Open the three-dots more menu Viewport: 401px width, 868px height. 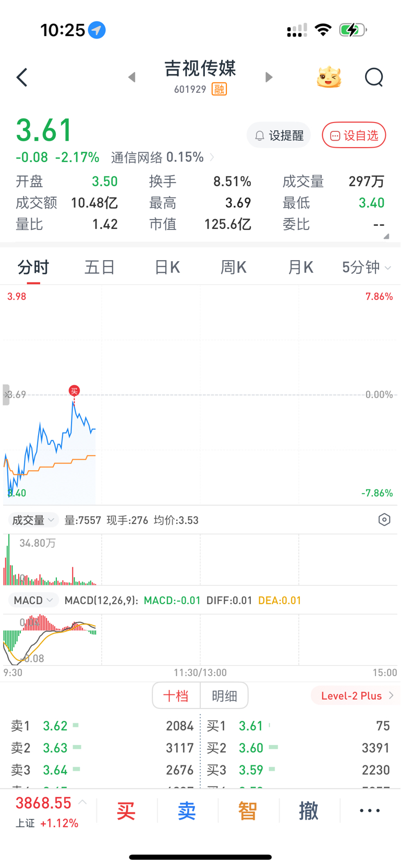pyautogui.click(x=370, y=811)
